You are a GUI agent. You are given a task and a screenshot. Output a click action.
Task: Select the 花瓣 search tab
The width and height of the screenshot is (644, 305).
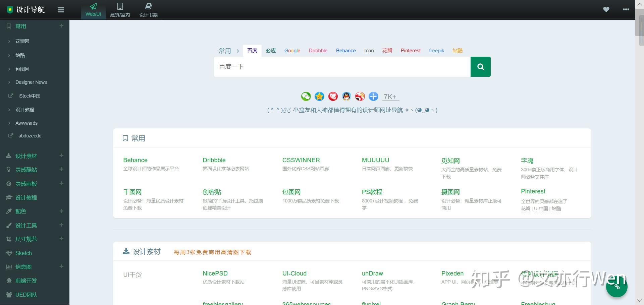387,51
